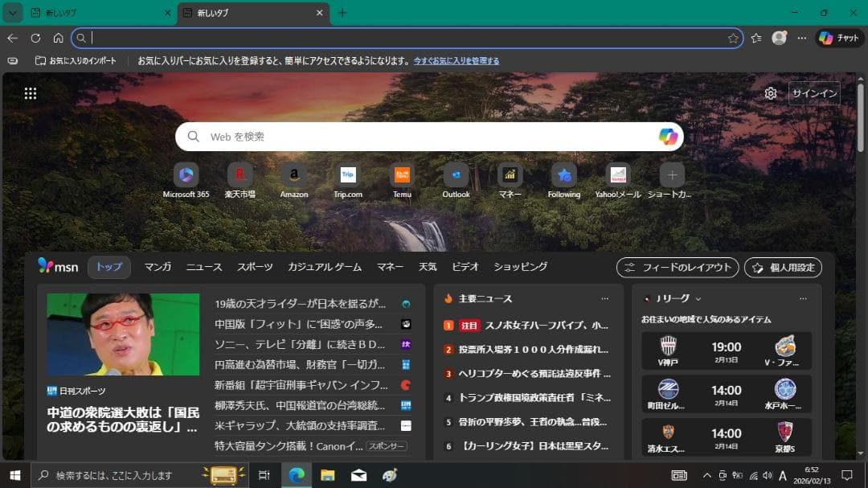Open the Copilot チャット sidebar
The height and width of the screenshot is (488, 868).
pos(839,38)
